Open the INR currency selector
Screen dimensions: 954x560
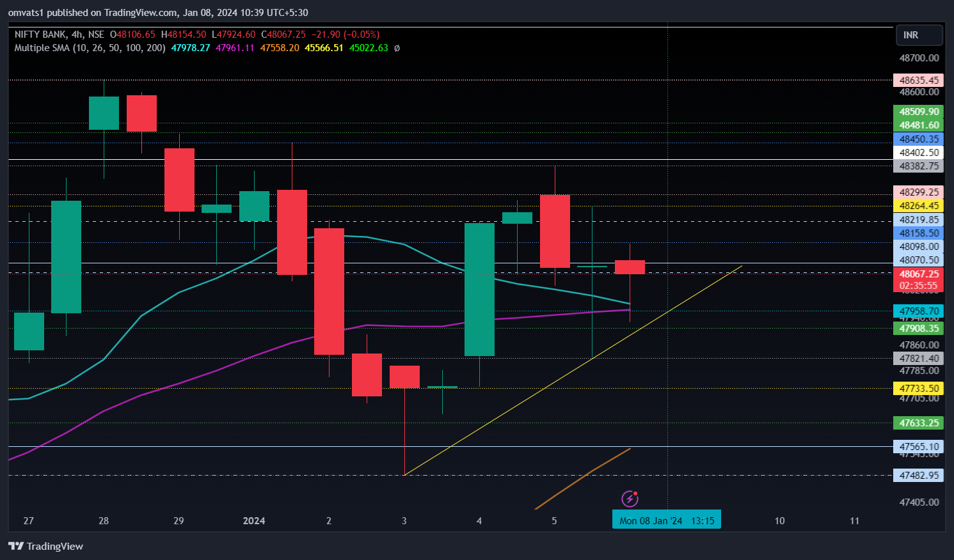(919, 35)
